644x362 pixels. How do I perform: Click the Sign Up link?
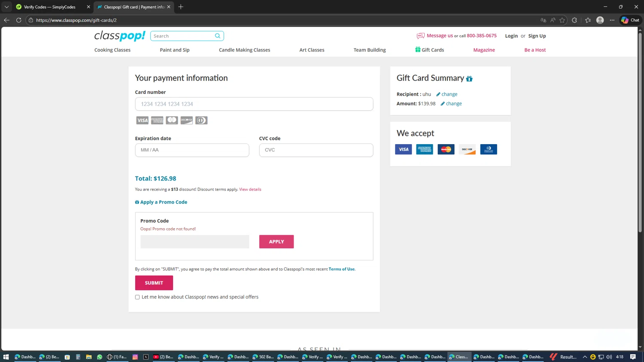[x=537, y=36]
